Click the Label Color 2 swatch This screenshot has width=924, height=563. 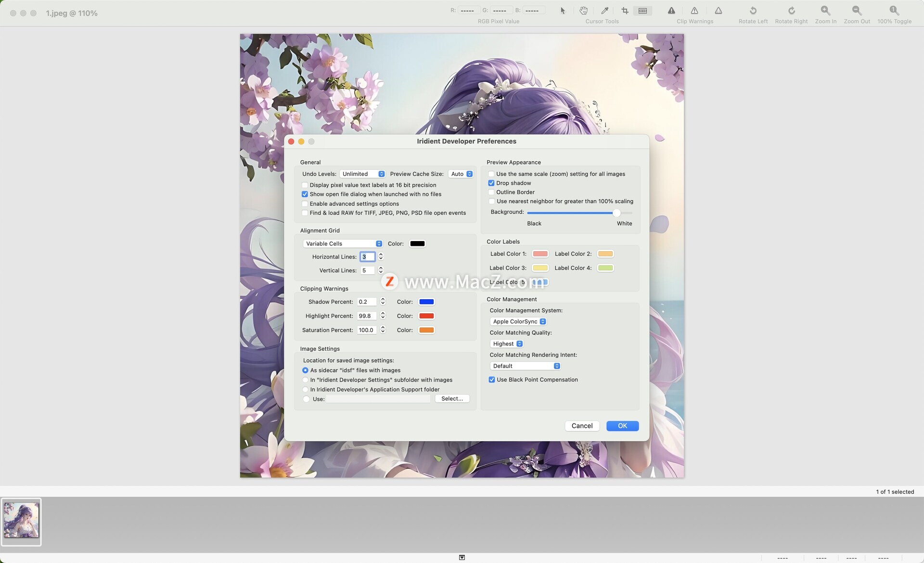pyautogui.click(x=605, y=254)
